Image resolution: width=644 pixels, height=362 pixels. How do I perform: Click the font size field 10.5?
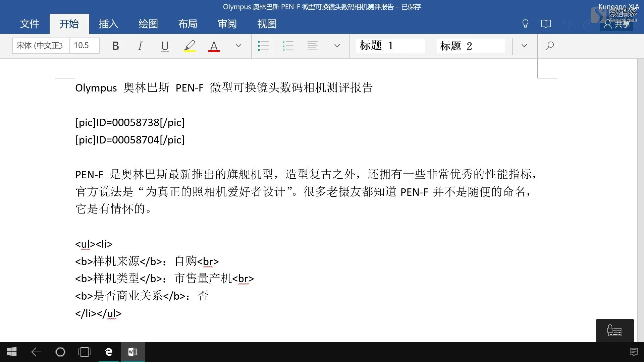85,46
